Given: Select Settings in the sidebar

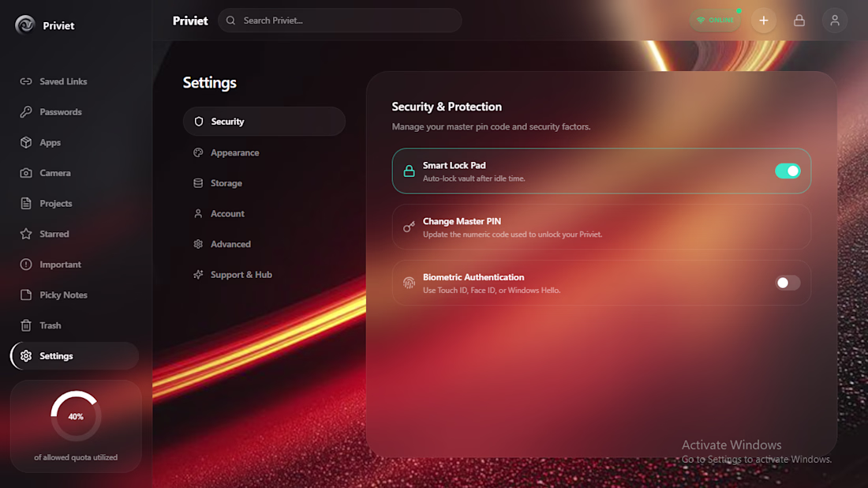Looking at the screenshot, I should point(74,355).
